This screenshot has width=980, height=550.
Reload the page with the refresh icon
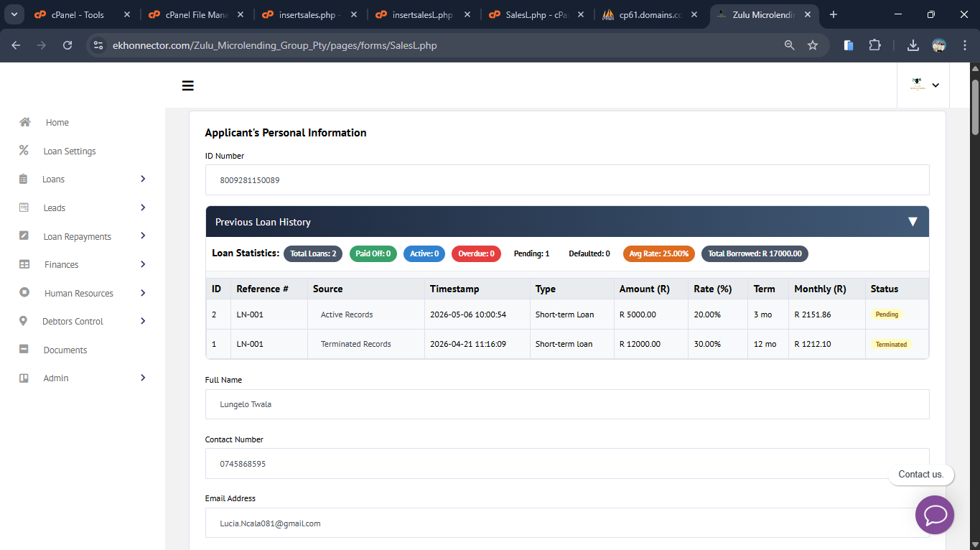tap(67, 45)
